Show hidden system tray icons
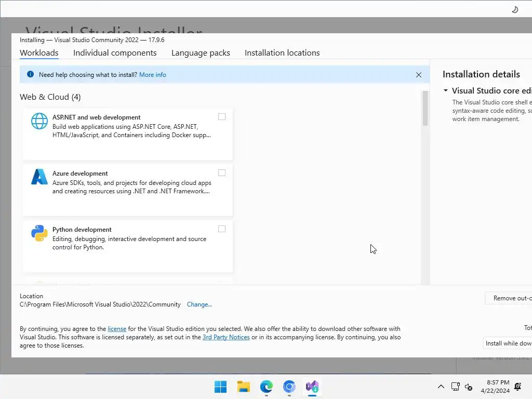532x399 pixels. (441, 387)
